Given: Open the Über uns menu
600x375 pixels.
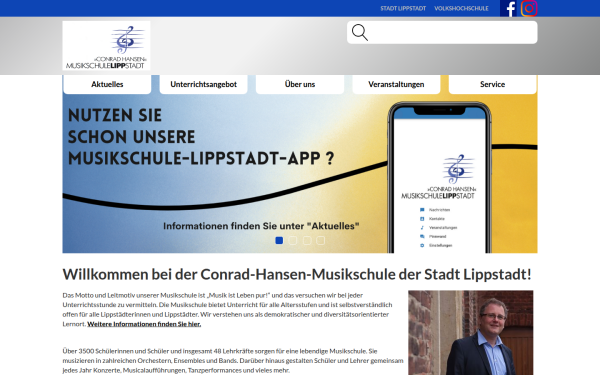Looking at the screenshot, I should 300,84.
